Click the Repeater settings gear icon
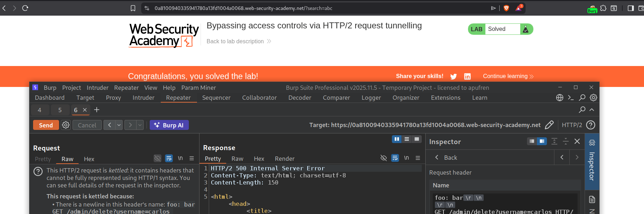 click(x=66, y=125)
